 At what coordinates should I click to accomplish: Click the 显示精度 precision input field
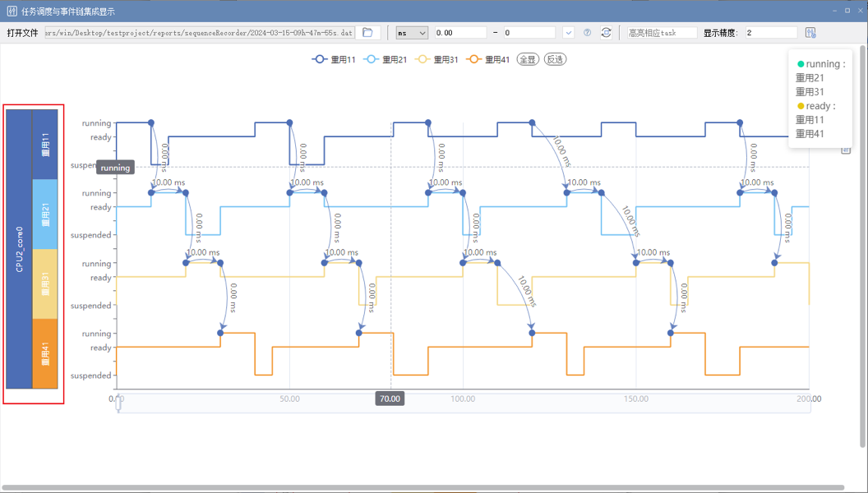click(x=771, y=33)
